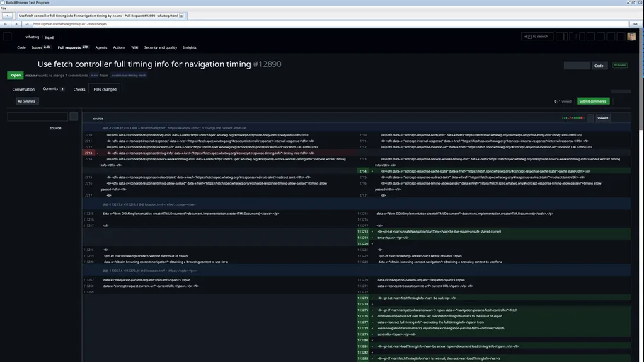Screen dimensions: 644x362
Task: Open the noamr author link
Action: pos(31,76)
